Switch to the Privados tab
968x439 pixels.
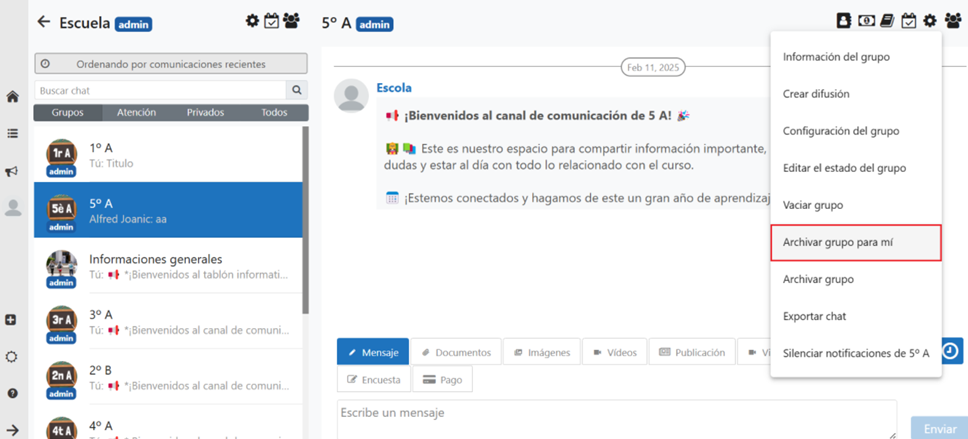click(x=205, y=113)
